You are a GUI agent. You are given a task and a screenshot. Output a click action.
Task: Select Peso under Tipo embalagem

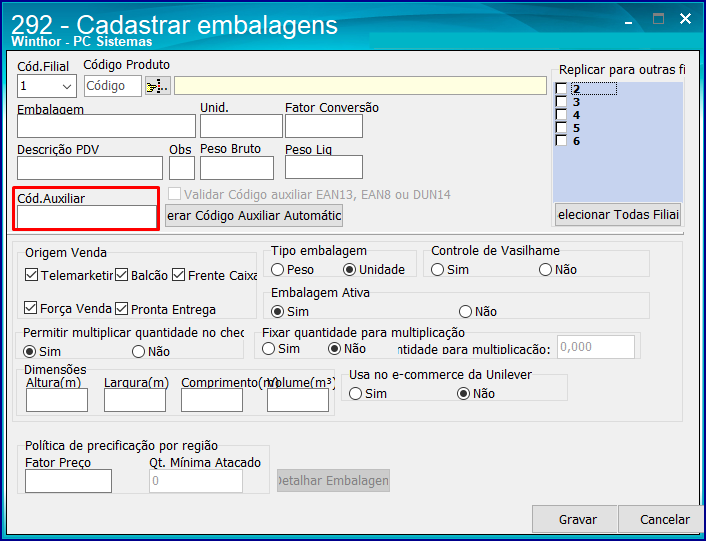(278, 270)
